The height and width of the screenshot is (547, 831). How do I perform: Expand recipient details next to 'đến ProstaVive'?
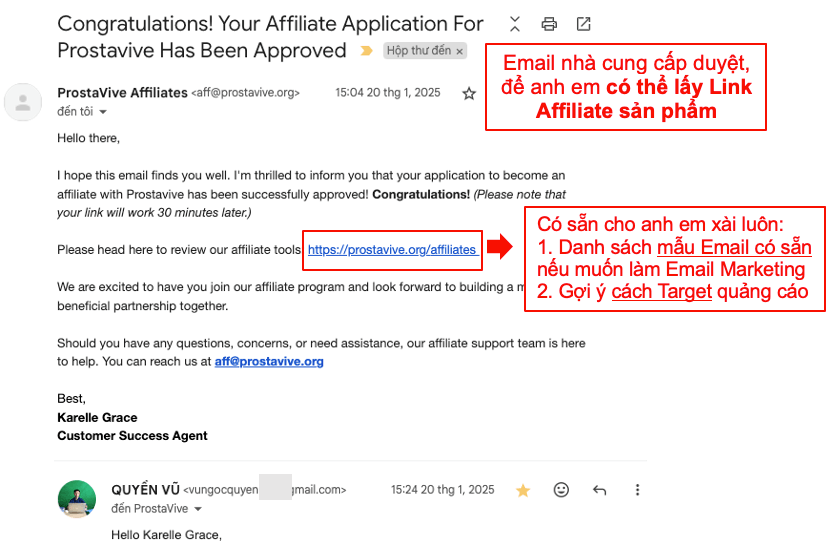tap(198, 509)
